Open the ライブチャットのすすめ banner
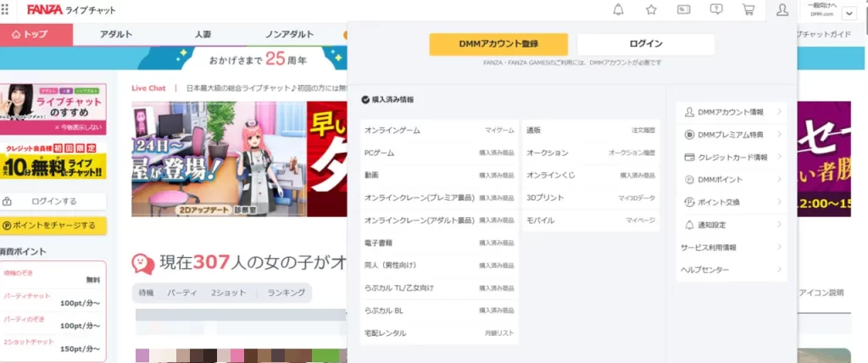This screenshot has height=363, width=868. tap(53, 103)
